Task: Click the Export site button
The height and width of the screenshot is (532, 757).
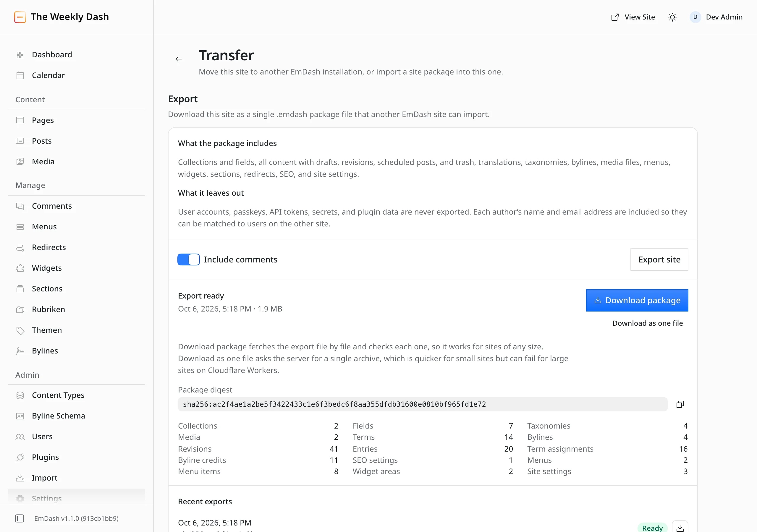Action: click(659, 260)
